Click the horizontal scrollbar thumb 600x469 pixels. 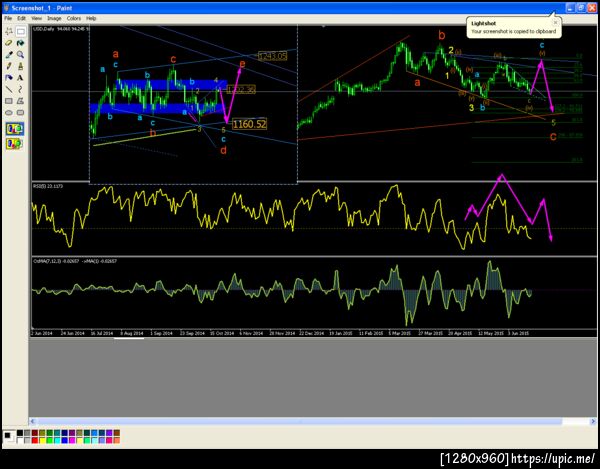pyautogui.click(x=300, y=421)
